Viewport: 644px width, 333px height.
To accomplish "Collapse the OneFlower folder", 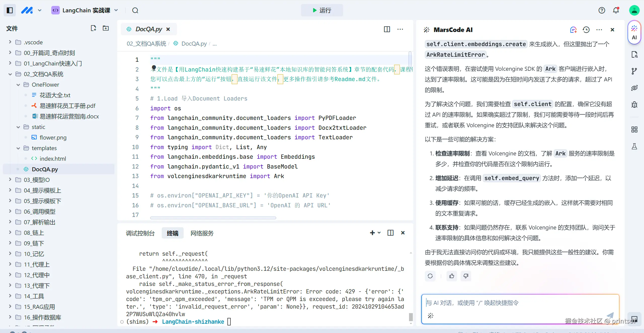I will point(18,85).
